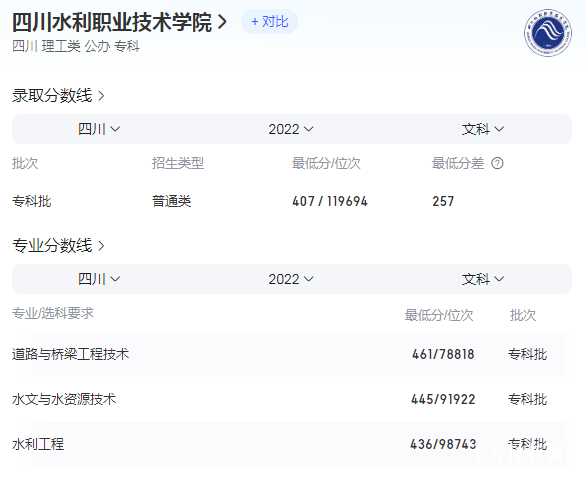Click the chevron arrow after the school name
This screenshot has height=480, width=586.
(x=222, y=22)
